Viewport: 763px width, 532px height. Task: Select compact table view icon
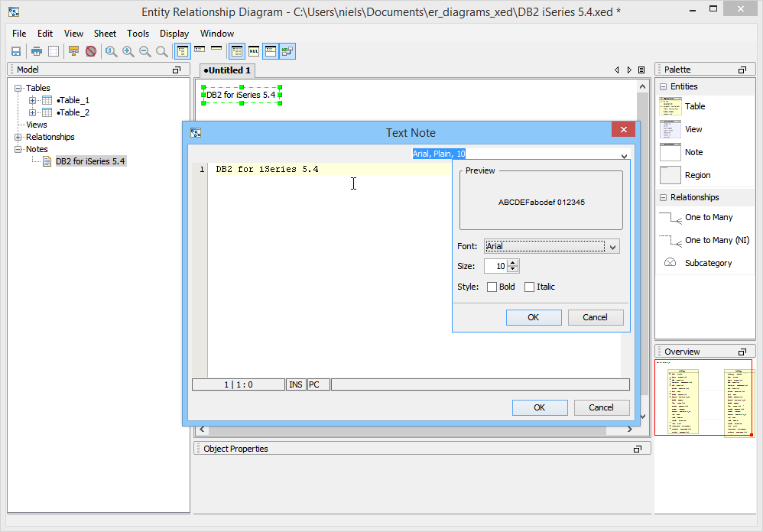200,49
